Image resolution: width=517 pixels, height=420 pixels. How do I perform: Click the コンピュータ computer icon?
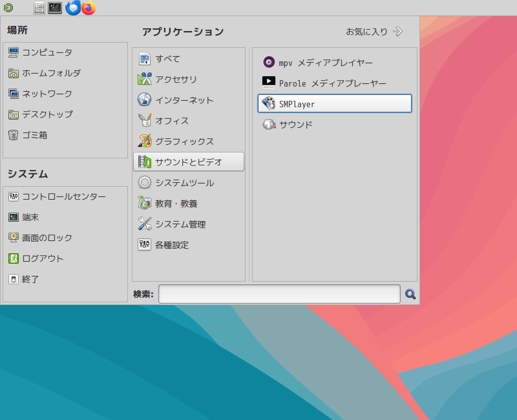click(14, 52)
